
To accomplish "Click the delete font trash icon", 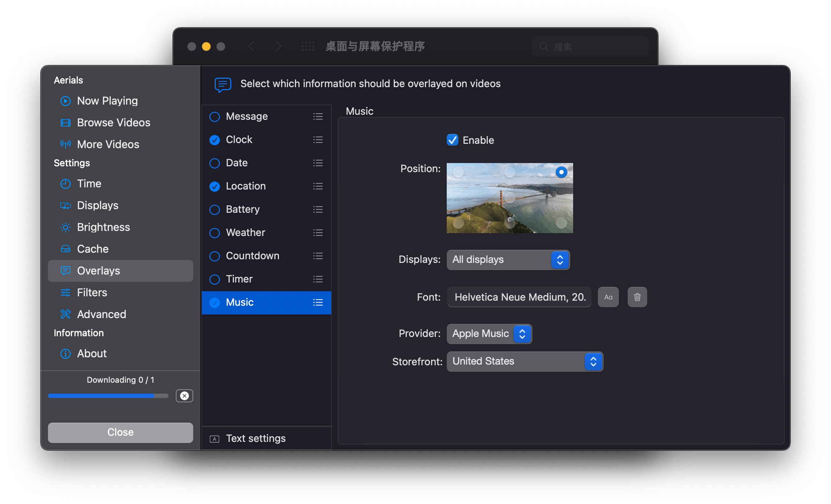I will (637, 297).
